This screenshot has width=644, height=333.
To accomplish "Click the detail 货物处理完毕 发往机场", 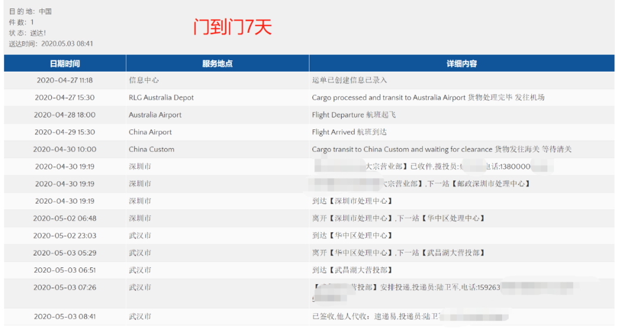I will point(506,97).
